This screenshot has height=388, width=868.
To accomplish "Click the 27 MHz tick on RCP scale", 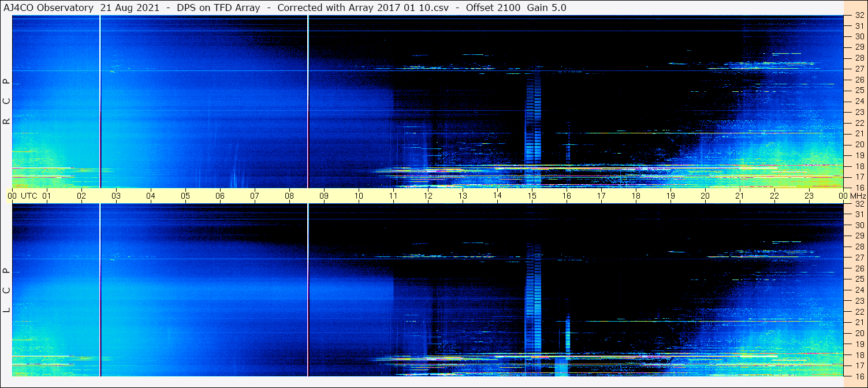I will pyautogui.click(x=859, y=69).
